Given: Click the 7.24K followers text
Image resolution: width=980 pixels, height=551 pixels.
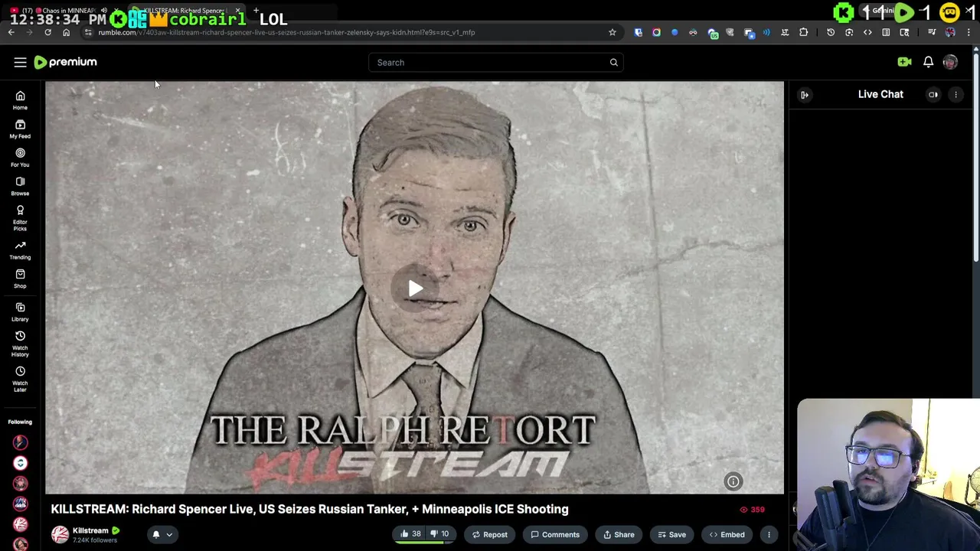Looking at the screenshot, I should coord(94,540).
